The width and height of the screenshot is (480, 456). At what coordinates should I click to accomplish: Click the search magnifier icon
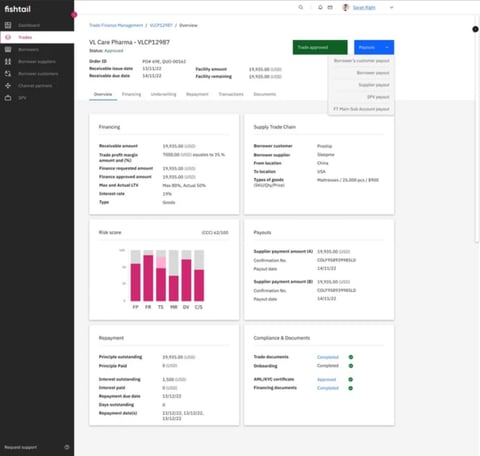pos(301,7)
